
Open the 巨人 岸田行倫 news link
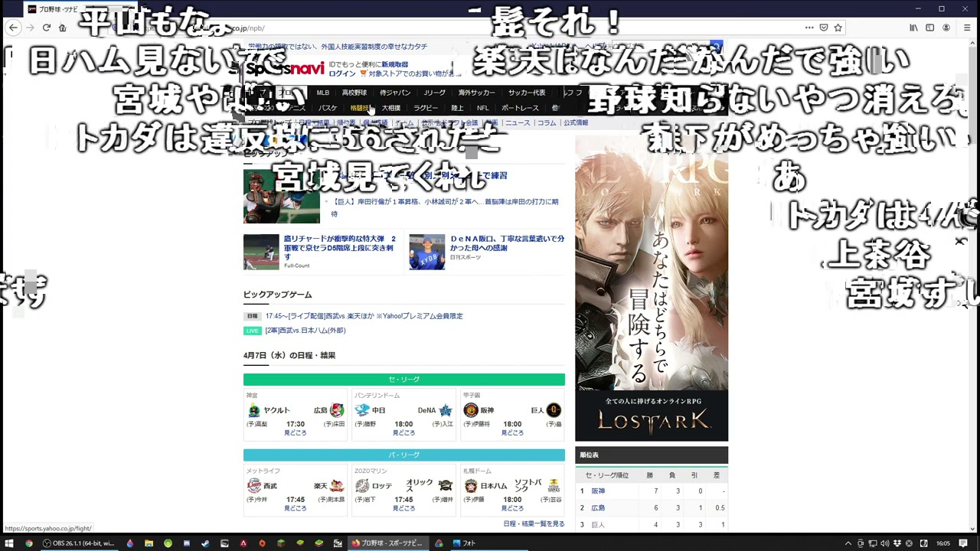[445, 207]
